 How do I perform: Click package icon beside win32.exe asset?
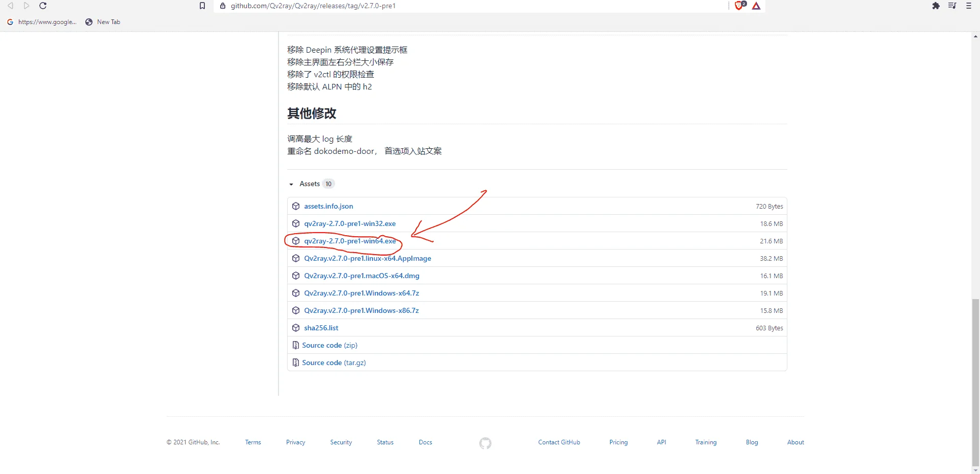tap(296, 223)
